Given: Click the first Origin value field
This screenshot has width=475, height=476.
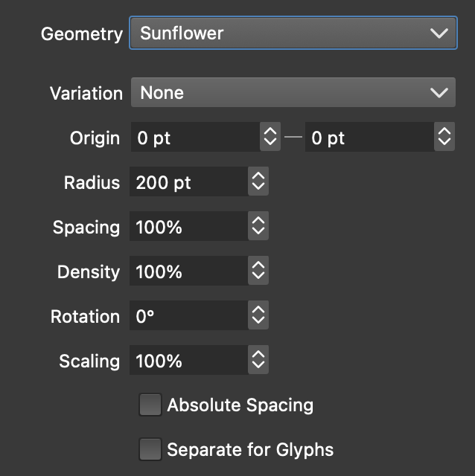Looking at the screenshot, I should point(194,138).
